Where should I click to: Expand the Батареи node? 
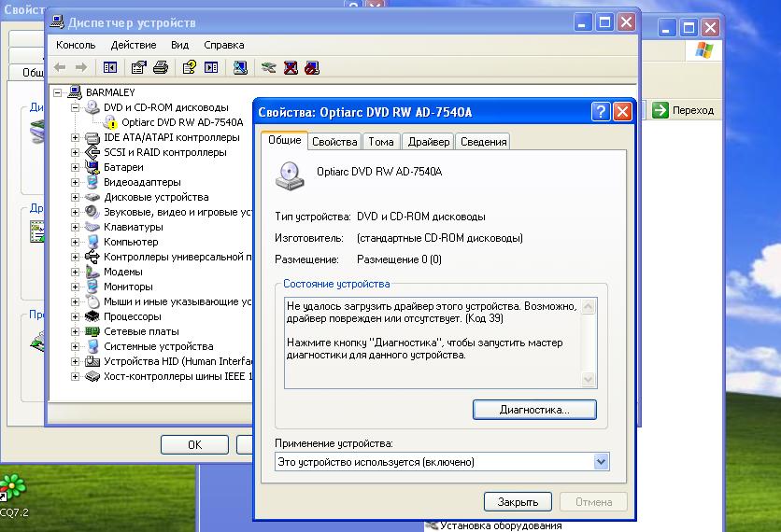75,167
